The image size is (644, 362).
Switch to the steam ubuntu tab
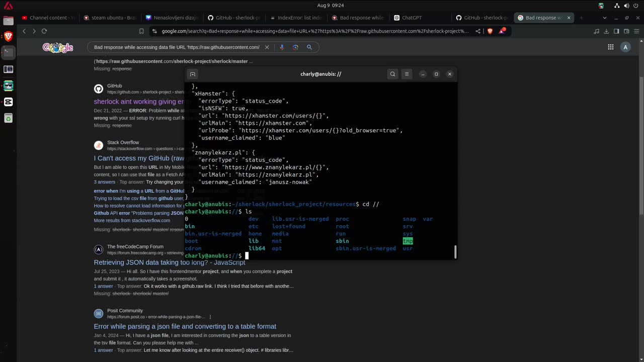(x=110, y=18)
